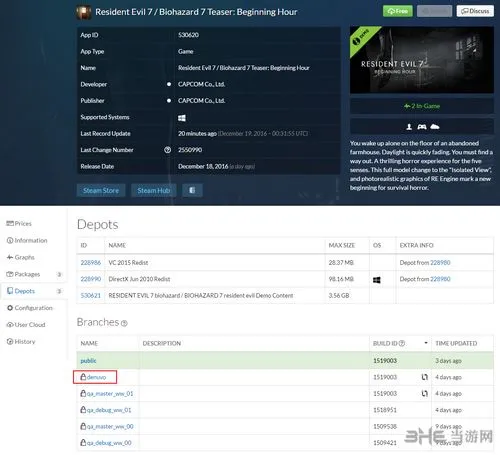The image size is (500, 455).
Task: Sort branches using BUILD ID arrow
Action: click(426, 343)
